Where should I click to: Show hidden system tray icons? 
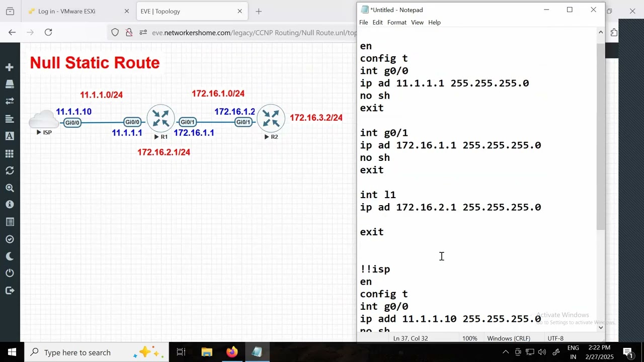(x=506, y=352)
